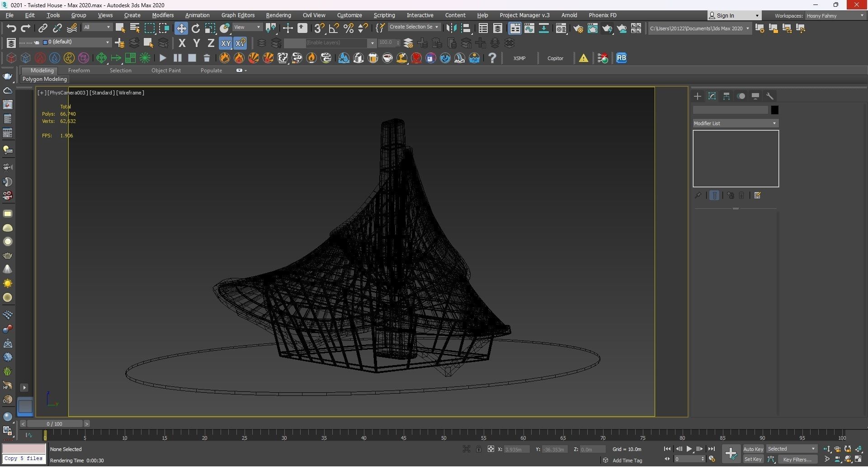Open the Graph Editors menu
Screen dimensions: 868x470
click(238, 15)
